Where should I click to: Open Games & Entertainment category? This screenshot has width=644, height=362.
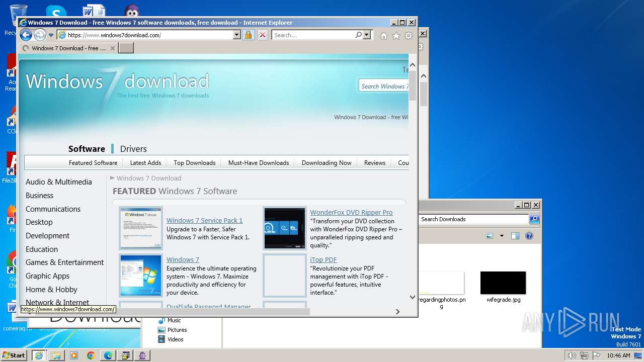pos(65,262)
